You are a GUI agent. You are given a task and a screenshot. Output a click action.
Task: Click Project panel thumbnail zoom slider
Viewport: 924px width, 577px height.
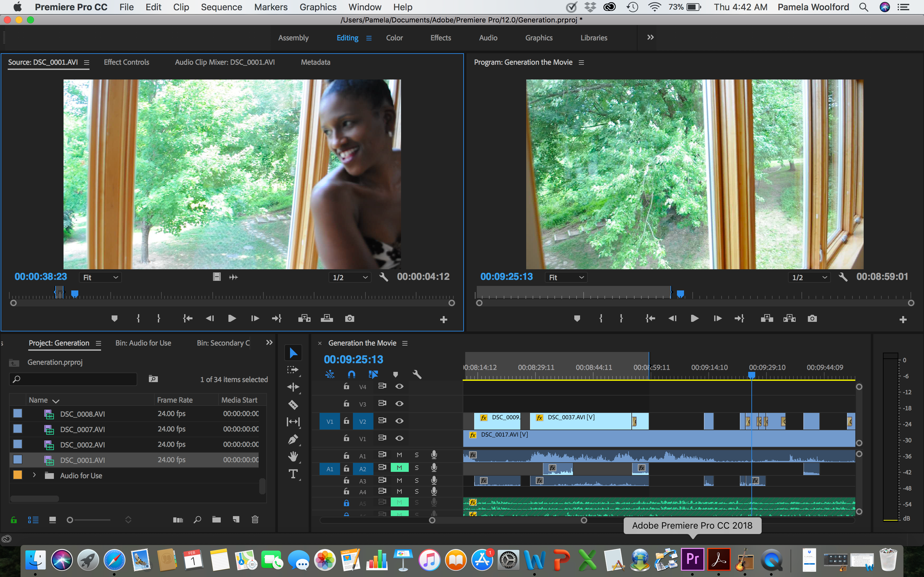pyautogui.click(x=70, y=520)
